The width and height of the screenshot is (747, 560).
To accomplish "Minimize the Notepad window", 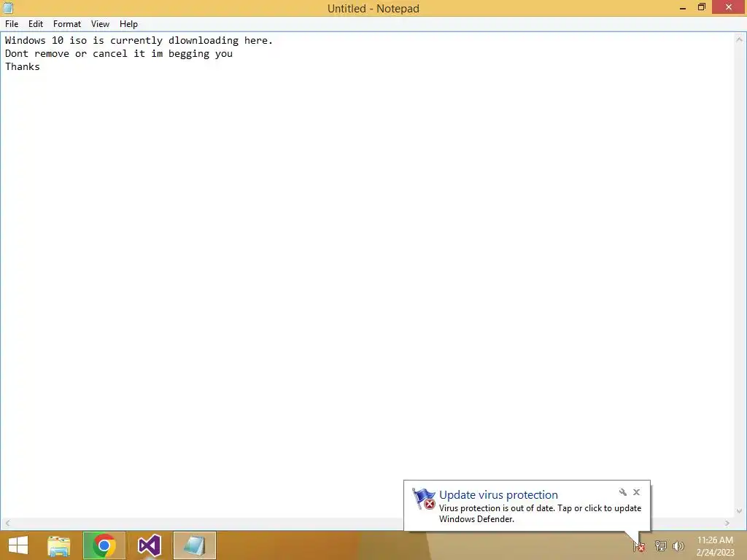I will 683,7.
